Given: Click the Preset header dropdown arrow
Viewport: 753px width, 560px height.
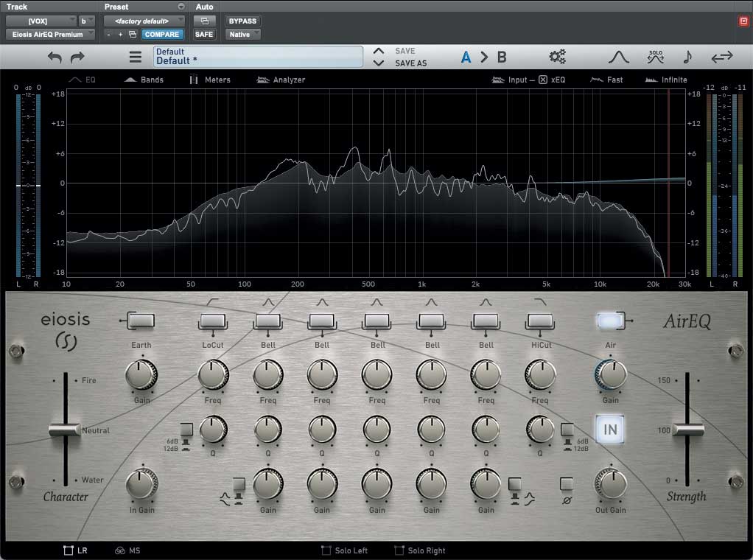Looking at the screenshot, I should pos(181,7).
